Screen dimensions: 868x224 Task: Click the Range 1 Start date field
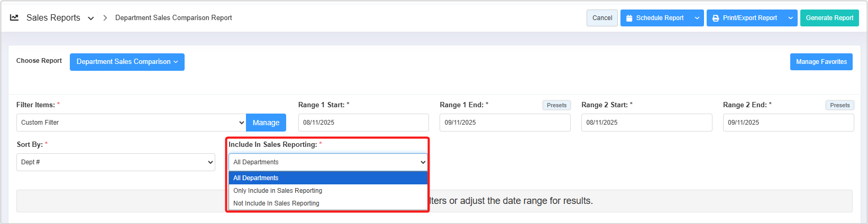point(363,123)
